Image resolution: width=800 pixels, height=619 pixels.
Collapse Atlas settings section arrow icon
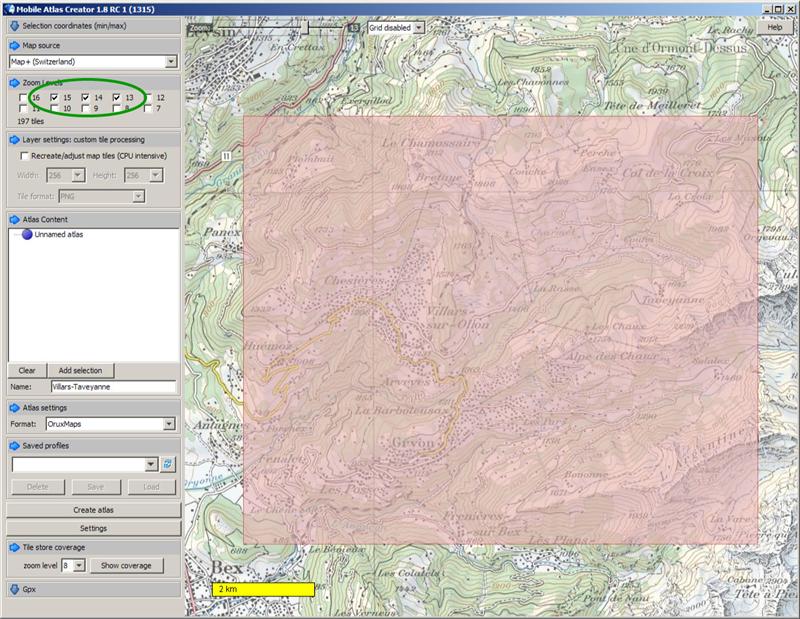[14, 407]
